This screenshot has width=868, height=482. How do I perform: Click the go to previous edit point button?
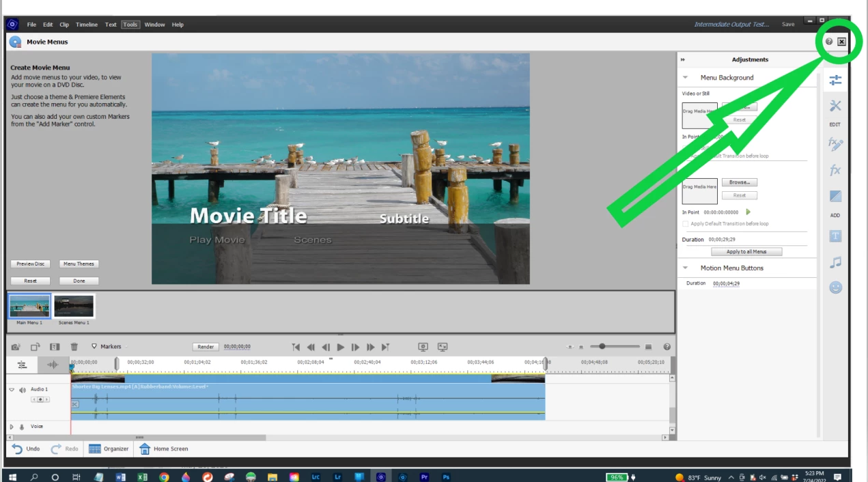(x=296, y=347)
